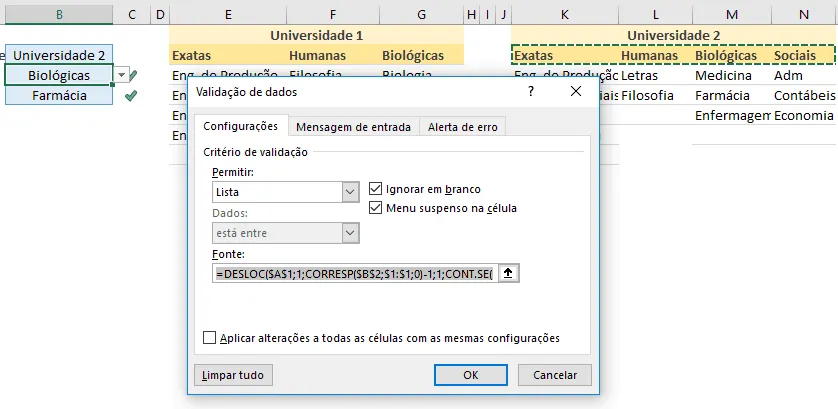The image size is (838, 409).
Task: Click the Cancelar button
Action: pyautogui.click(x=555, y=375)
